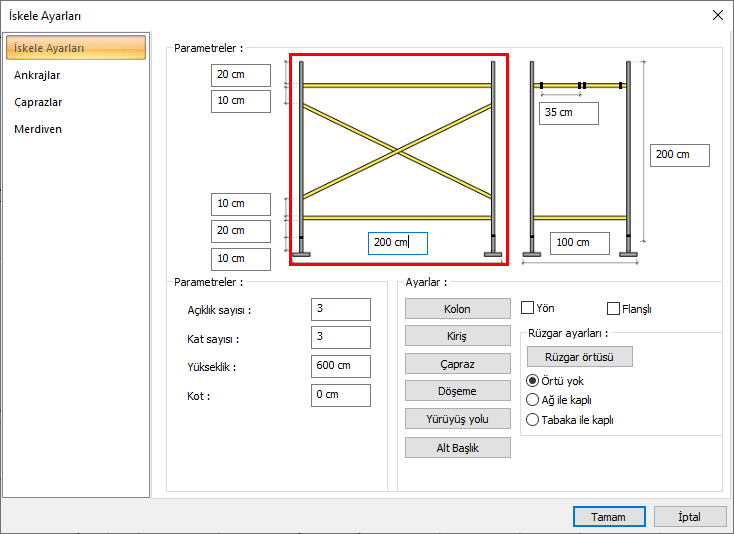
Task: Edit the bottommost 10 cm field
Action: click(x=241, y=260)
